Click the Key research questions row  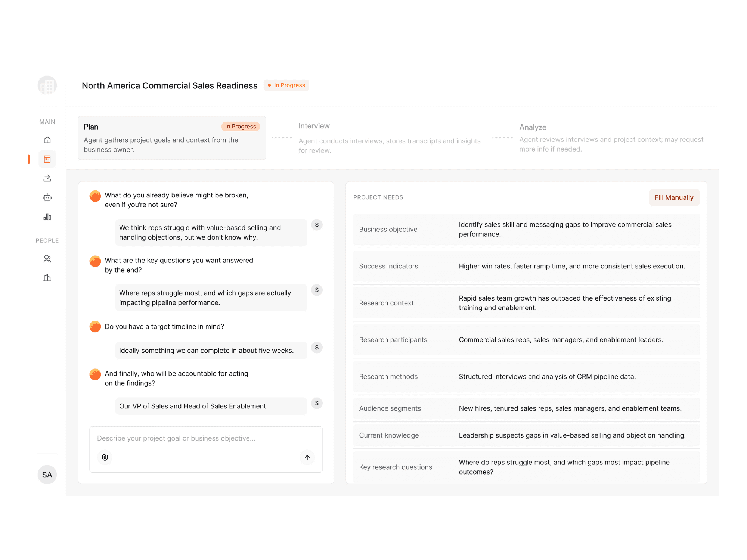526,467
